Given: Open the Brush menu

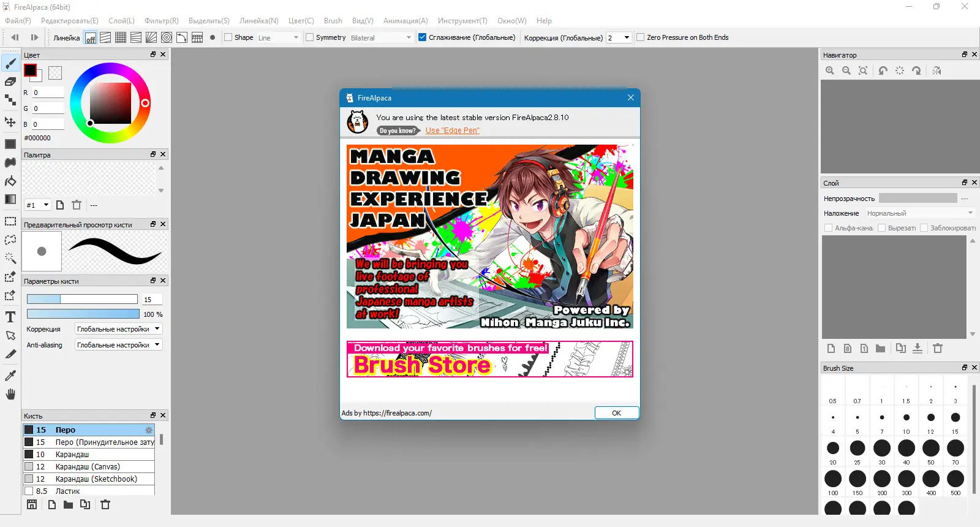Looking at the screenshot, I should (x=333, y=21).
